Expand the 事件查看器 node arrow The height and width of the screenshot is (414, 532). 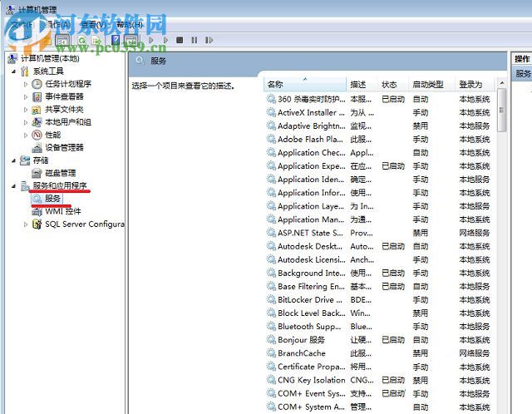click(x=26, y=97)
